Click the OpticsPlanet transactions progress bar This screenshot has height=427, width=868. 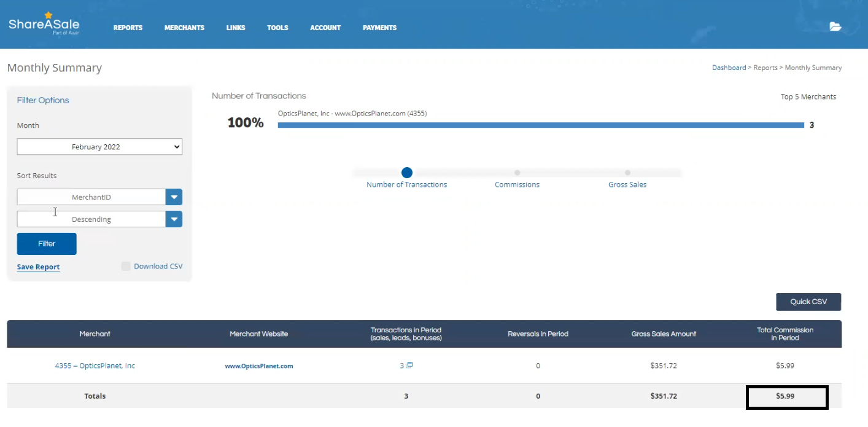(541, 125)
